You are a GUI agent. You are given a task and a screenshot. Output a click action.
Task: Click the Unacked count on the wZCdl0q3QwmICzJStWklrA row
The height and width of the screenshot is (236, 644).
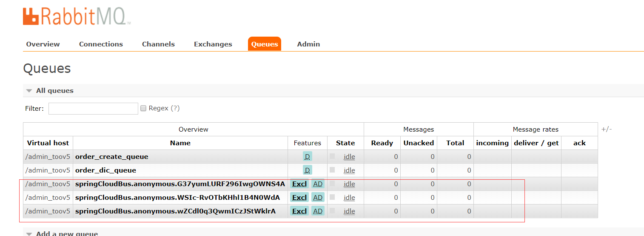tap(433, 211)
